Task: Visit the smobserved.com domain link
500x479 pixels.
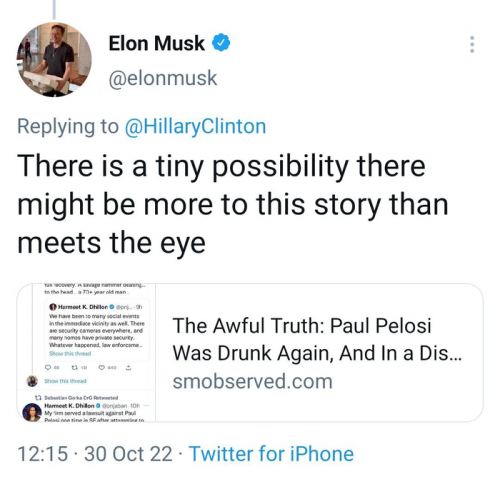Action: pos(252,381)
